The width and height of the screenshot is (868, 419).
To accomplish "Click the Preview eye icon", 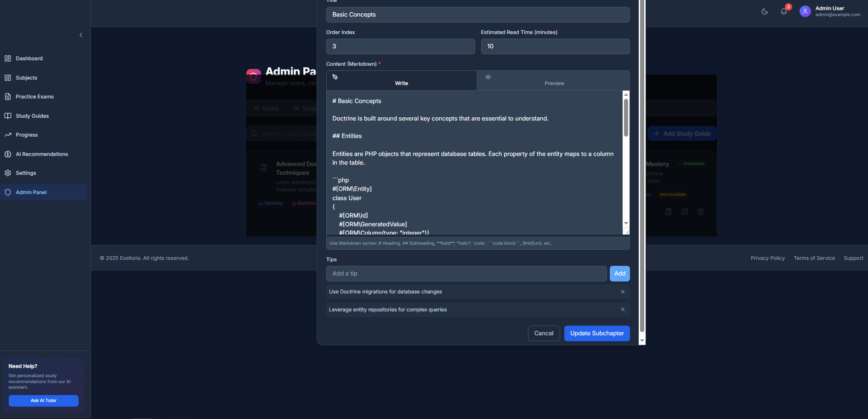I will (x=488, y=77).
